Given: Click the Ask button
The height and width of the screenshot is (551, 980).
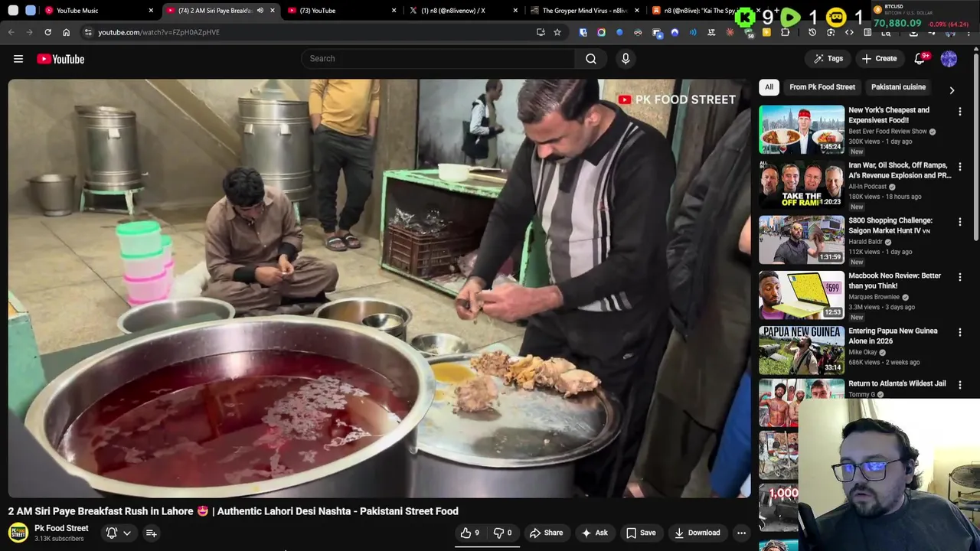Looking at the screenshot, I should click(595, 533).
